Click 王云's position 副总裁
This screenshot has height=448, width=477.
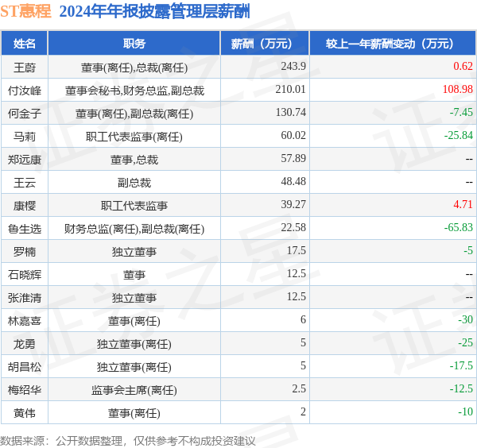(134, 183)
